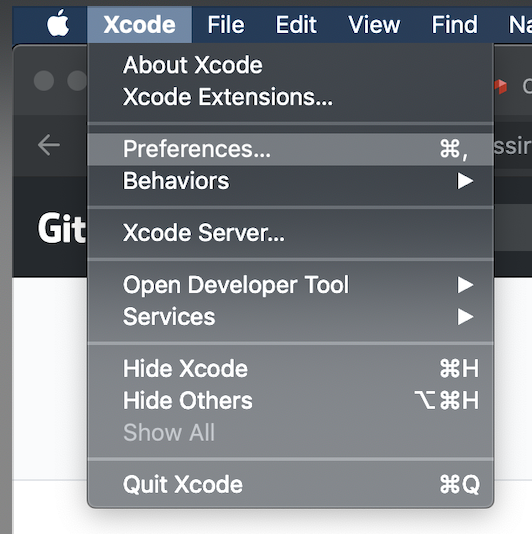Screen dimensions: 532x534
Task: Open the Edit menu
Action: 296,25
